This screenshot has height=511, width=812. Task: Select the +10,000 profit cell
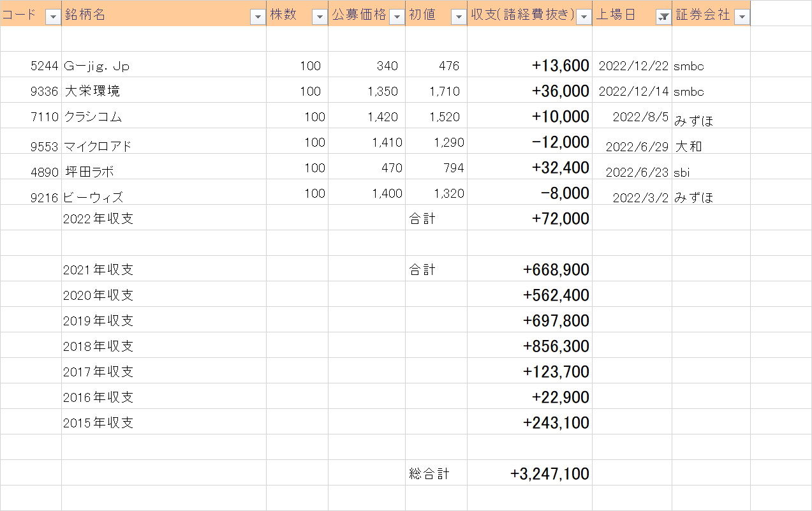tap(529, 115)
